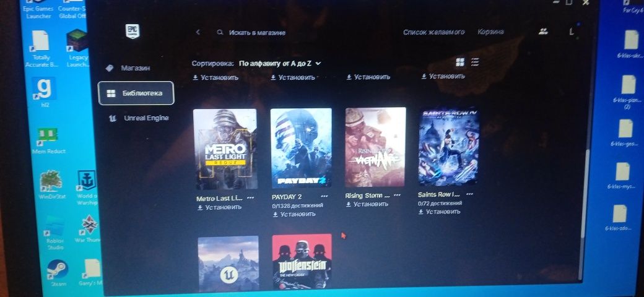Open World of Warships desktop shortcut
This screenshot has height=297, width=644.
(87, 187)
